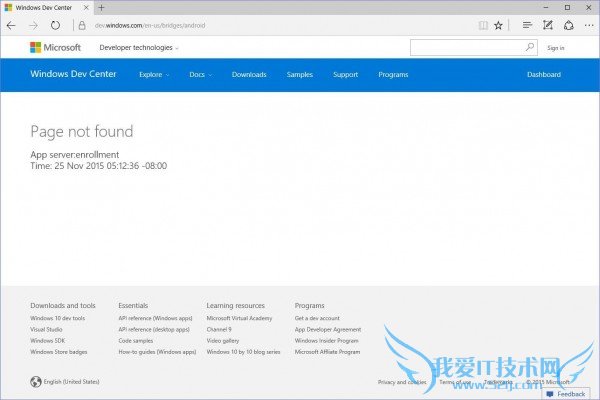Open Privacy and cookies link
The width and height of the screenshot is (600, 400).
point(402,382)
